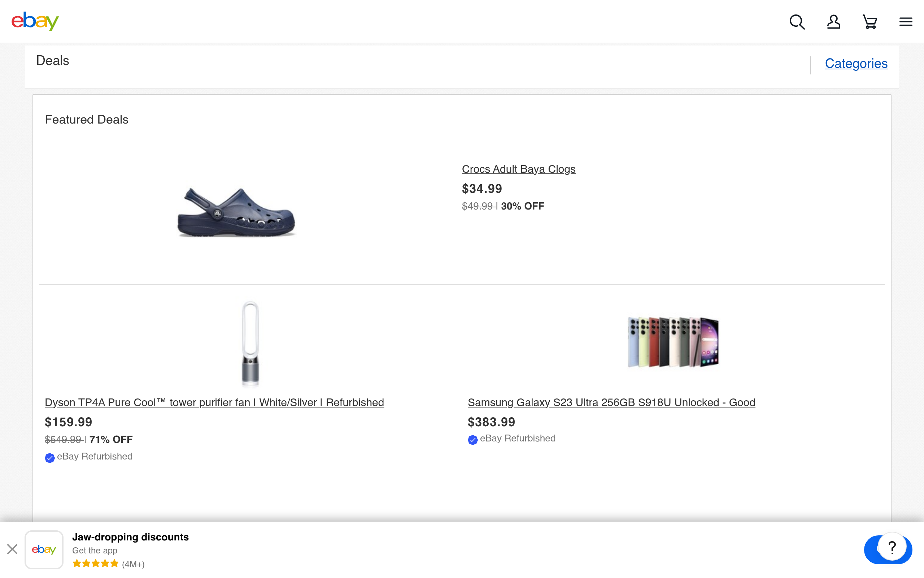Open the Dyson TP4A Pure Cool listing
This screenshot has height=578, width=924.
pos(214,402)
